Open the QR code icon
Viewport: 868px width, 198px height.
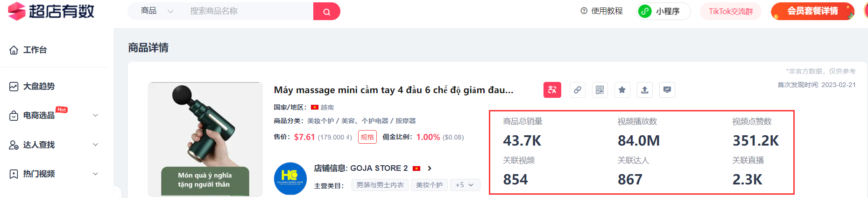pos(600,90)
